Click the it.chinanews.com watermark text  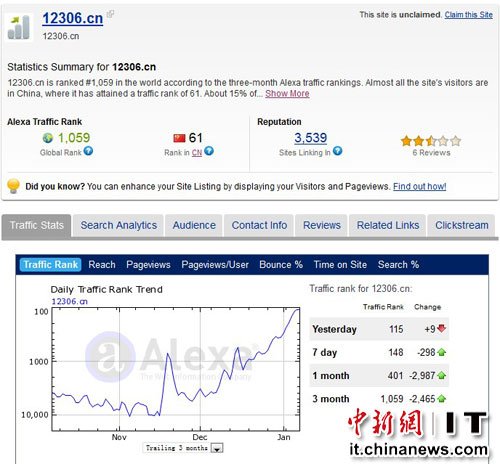(x=419, y=449)
